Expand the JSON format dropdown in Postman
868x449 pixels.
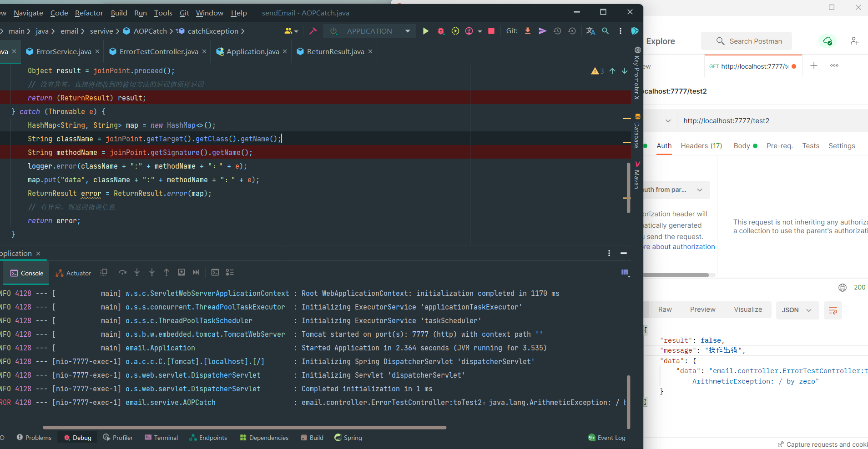tap(797, 310)
